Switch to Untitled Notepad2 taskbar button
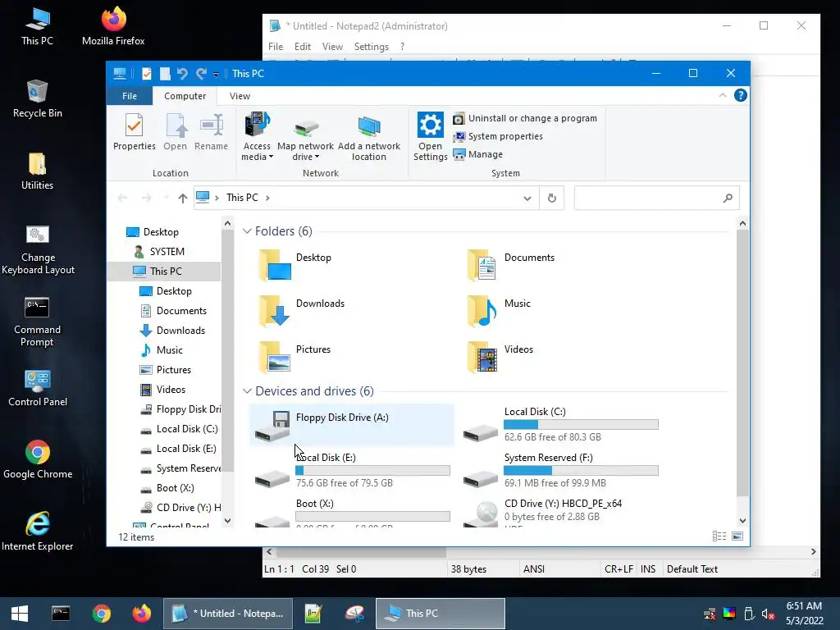This screenshot has height=630, width=840. pos(228,614)
